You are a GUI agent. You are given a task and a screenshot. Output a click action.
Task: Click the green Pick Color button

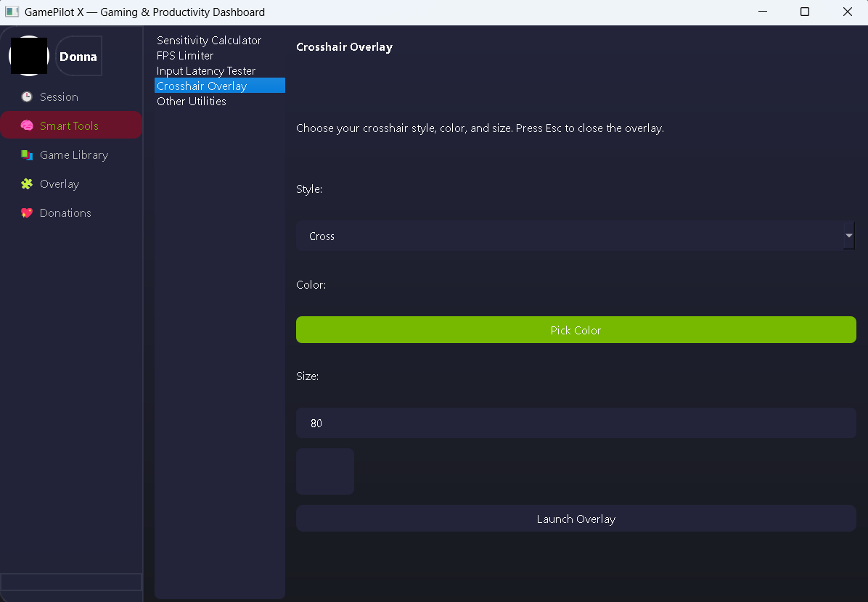576,330
